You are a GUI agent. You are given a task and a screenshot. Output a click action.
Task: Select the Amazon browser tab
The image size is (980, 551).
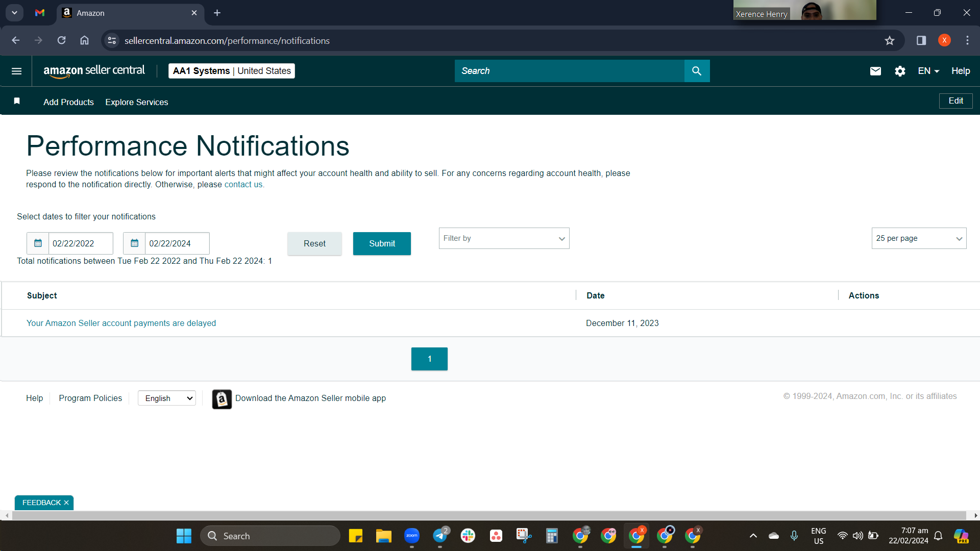click(x=130, y=13)
